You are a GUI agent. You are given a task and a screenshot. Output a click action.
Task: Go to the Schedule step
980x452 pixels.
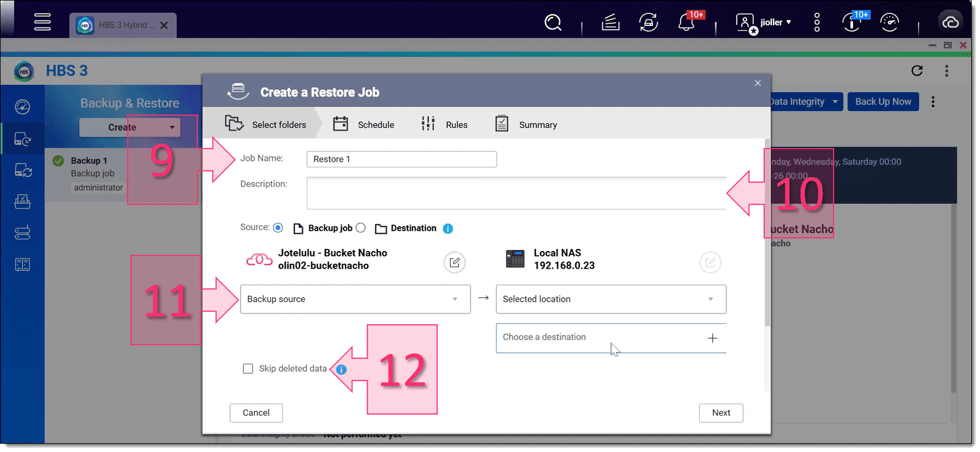click(x=363, y=124)
